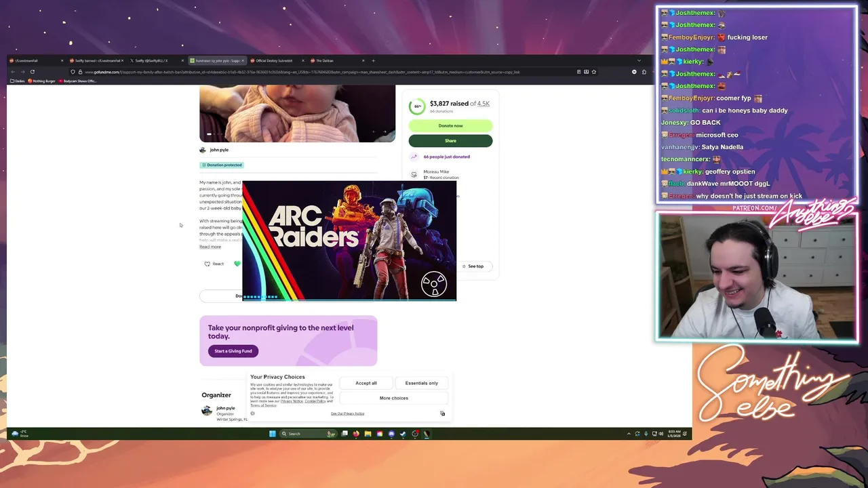This screenshot has height=488, width=868.
Task: Click the GoFundMe address bar URL
Action: [302, 72]
